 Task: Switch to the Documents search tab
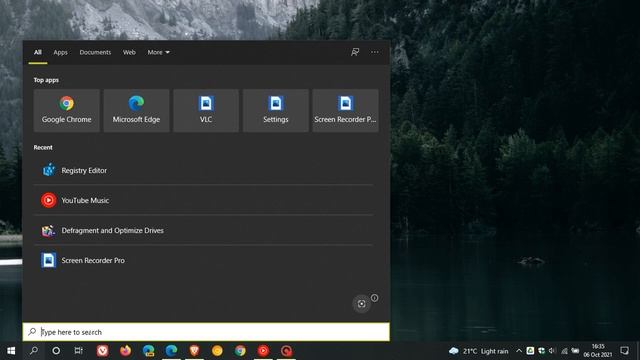tap(95, 52)
